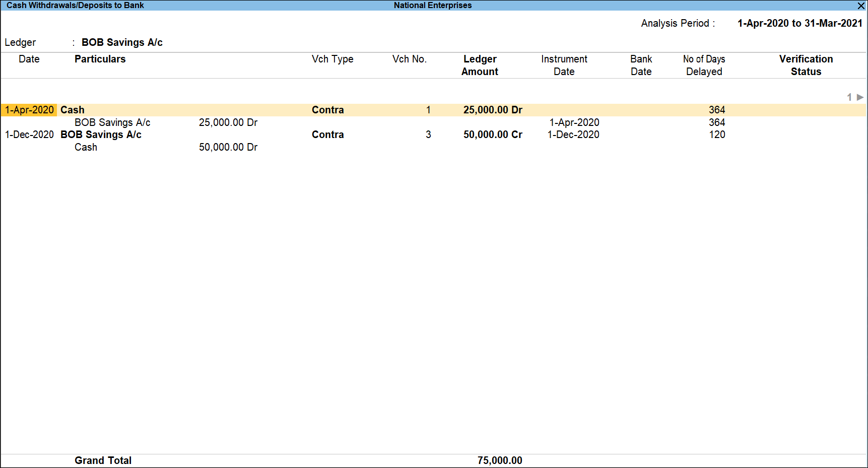Click the Vch No. column header
868x468 pixels.
coord(409,59)
